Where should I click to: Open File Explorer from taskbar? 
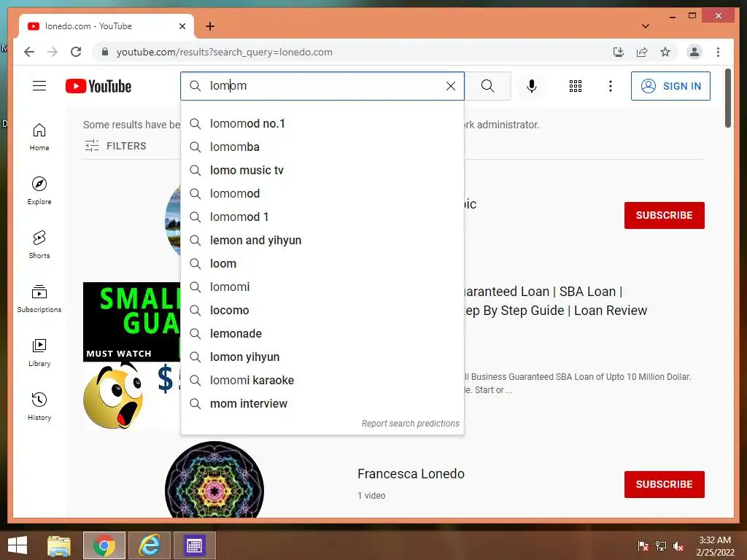[x=58, y=545]
